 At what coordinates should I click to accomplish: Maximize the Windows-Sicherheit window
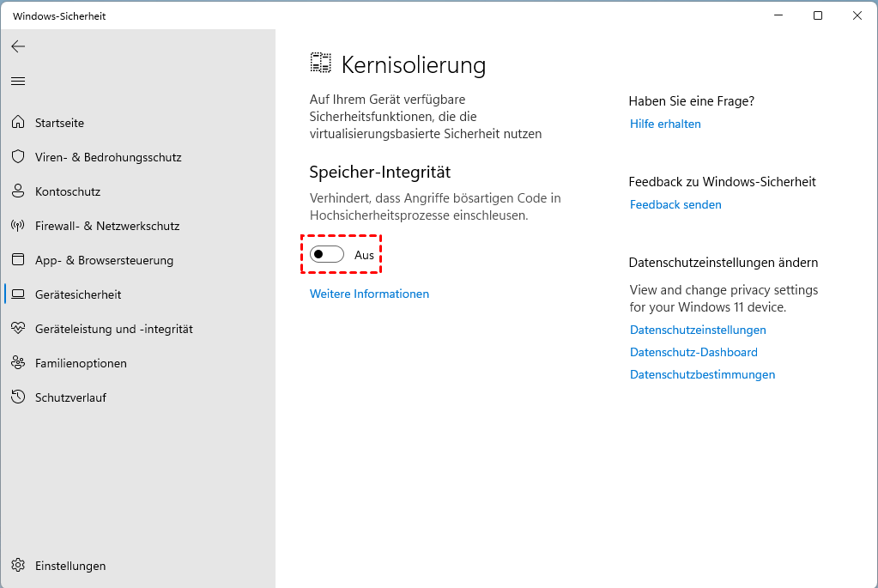818,15
